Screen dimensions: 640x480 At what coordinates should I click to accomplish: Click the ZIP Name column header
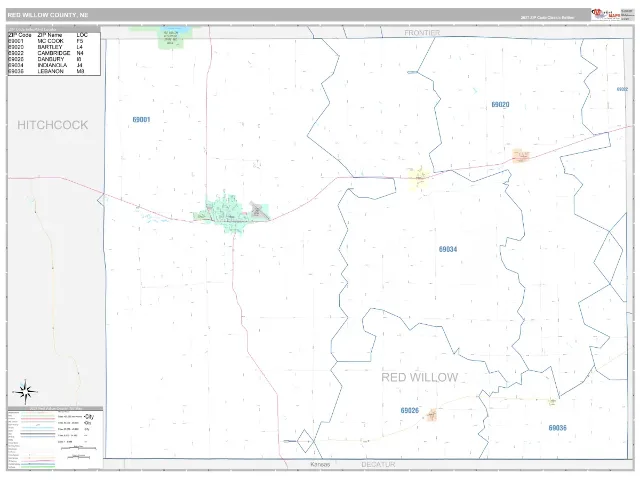[49, 35]
